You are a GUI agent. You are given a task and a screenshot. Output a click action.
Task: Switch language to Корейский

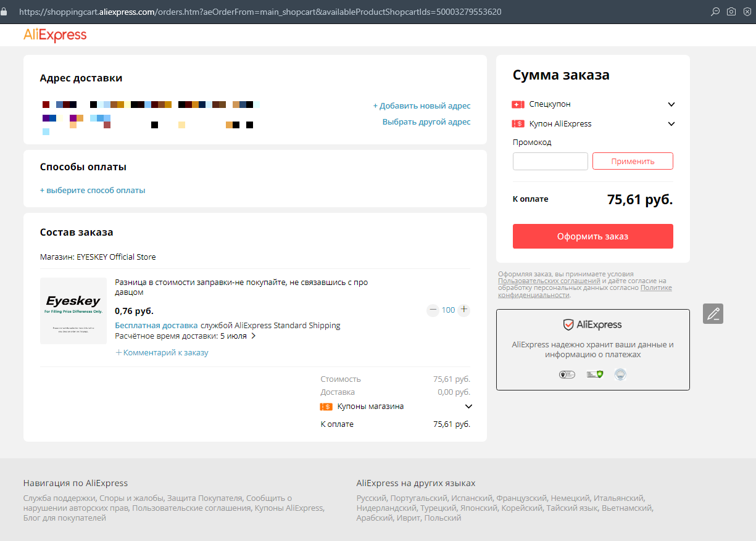click(521, 508)
